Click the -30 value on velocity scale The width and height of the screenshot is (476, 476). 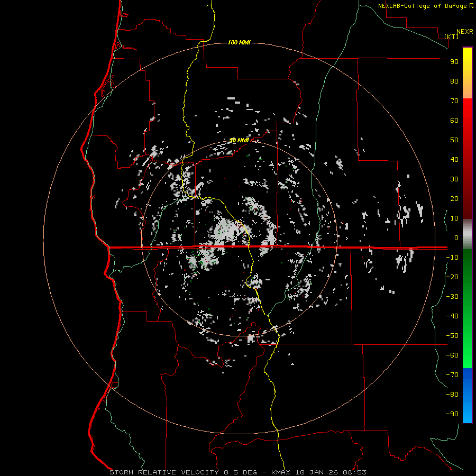(x=452, y=297)
